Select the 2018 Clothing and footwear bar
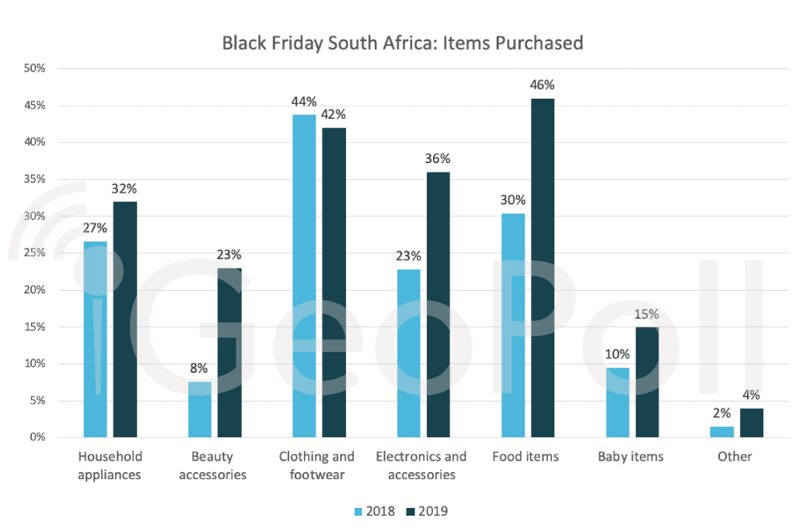The width and height of the screenshot is (796, 532). click(x=304, y=276)
